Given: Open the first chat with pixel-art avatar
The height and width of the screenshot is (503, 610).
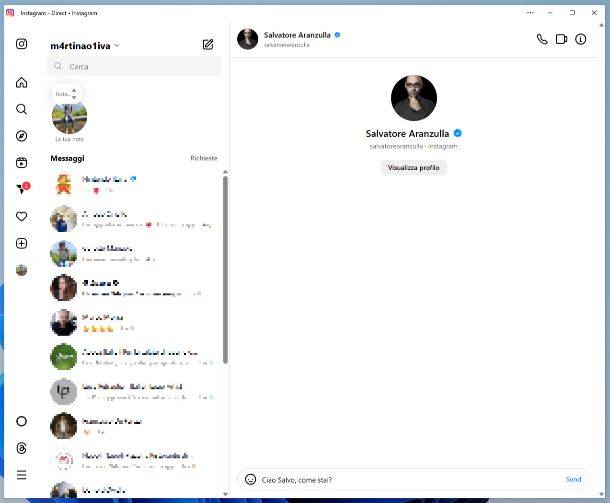Looking at the screenshot, I should [x=133, y=184].
